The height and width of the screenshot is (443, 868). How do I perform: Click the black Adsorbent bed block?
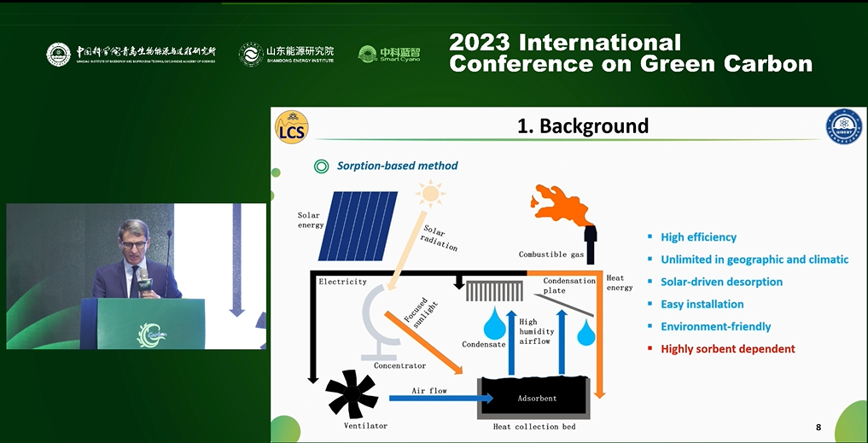[533, 397]
